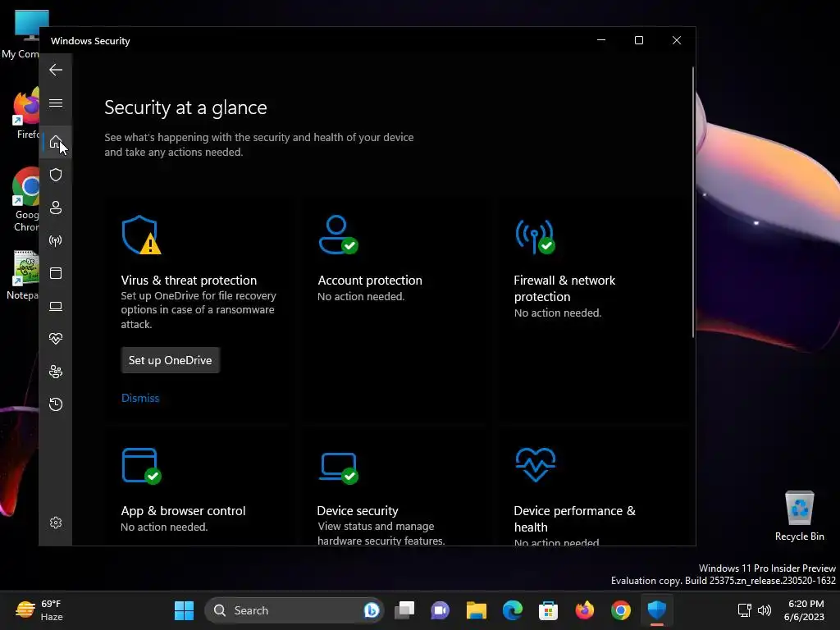Open Device security sidebar laptop icon
This screenshot has height=630, width=840.
tap(56, 306)
